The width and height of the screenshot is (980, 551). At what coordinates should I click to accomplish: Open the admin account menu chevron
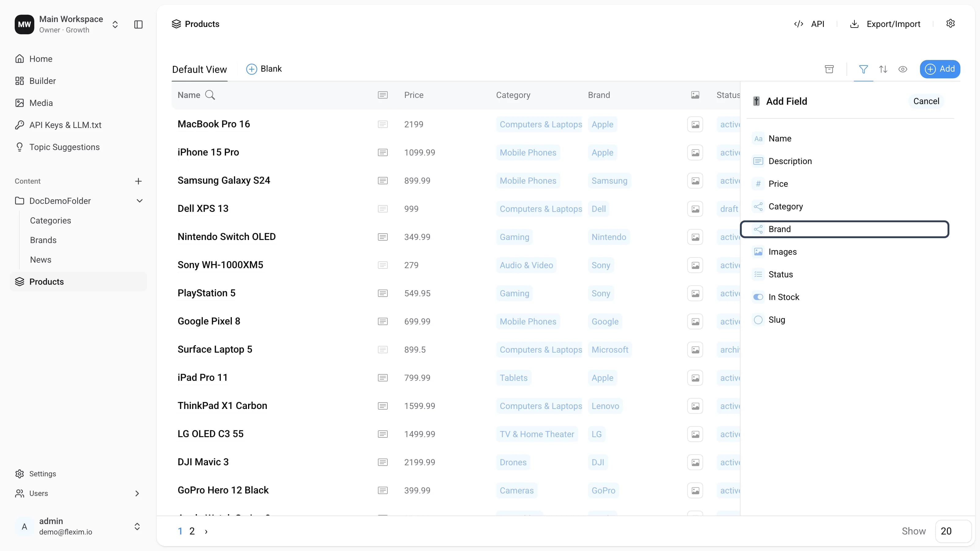(137, 527)
